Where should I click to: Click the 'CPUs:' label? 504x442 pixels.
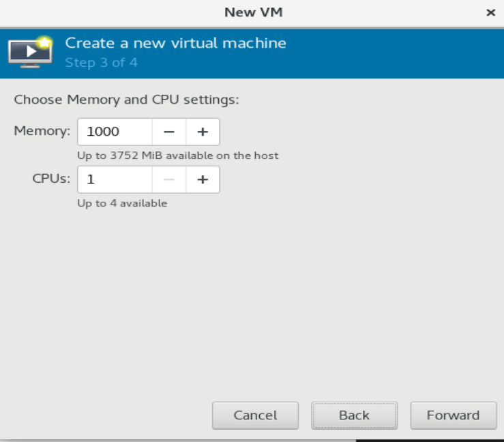(51, 179)
